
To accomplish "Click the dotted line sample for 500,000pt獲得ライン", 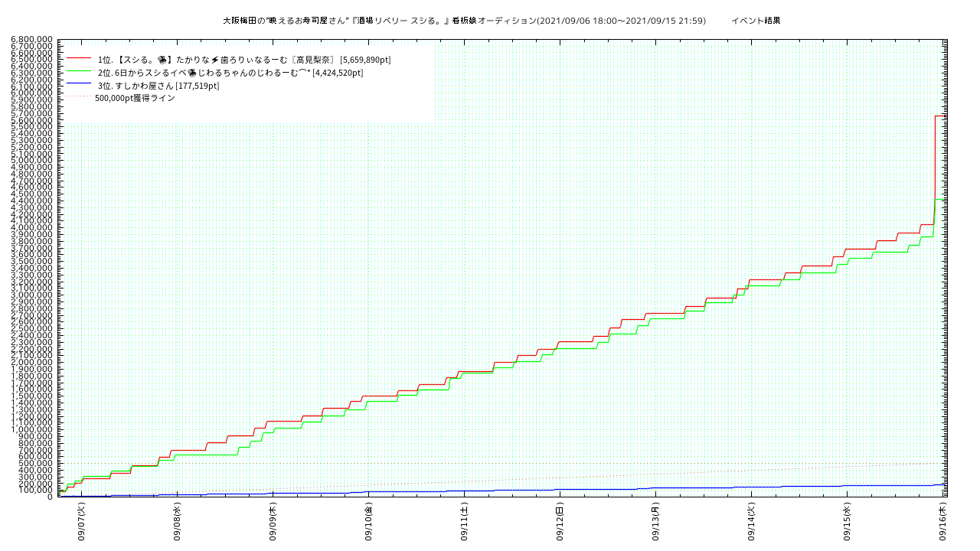I will (x=80, y=97).
